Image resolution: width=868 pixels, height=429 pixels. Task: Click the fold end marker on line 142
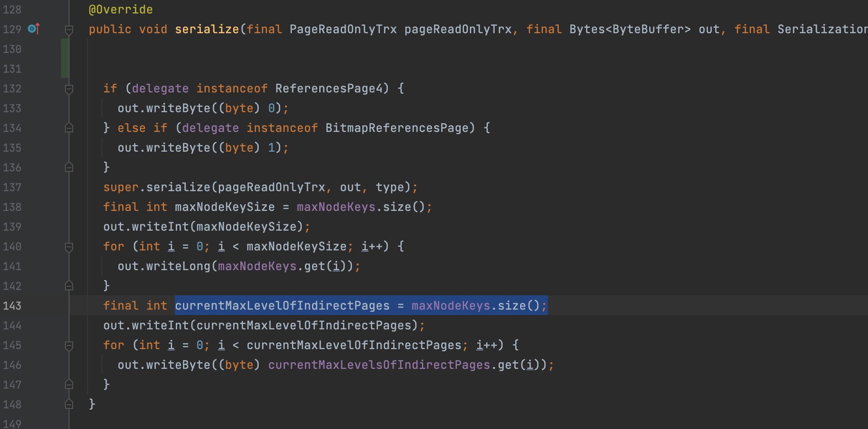69,286
